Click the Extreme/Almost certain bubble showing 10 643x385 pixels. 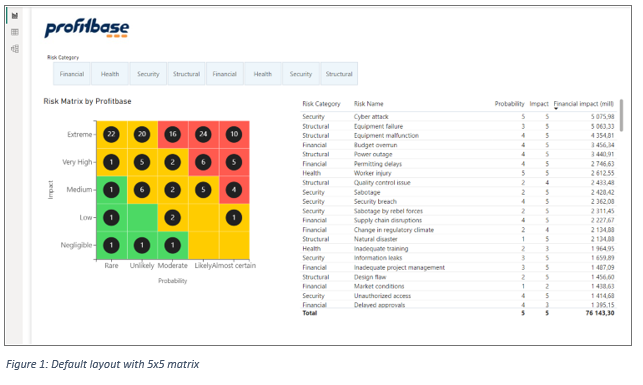(234, 134)
